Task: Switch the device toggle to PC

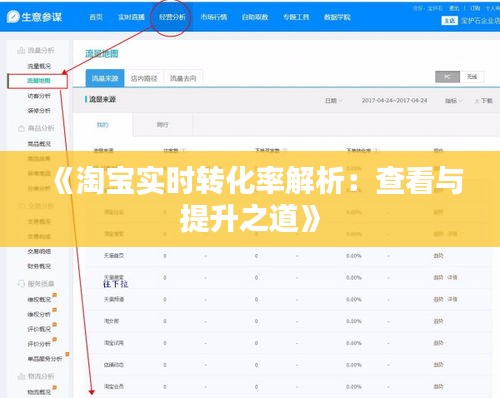Action: (447, 77)
